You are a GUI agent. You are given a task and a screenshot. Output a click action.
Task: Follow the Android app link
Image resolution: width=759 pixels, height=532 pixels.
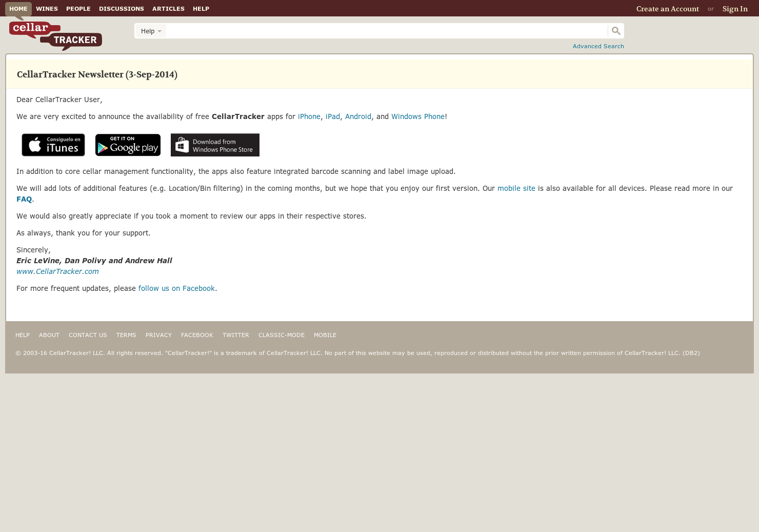pos(358,116)
